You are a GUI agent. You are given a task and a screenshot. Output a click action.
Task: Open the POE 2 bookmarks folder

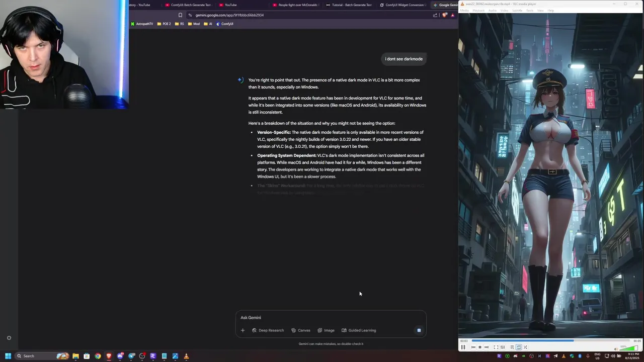(164, 24)
